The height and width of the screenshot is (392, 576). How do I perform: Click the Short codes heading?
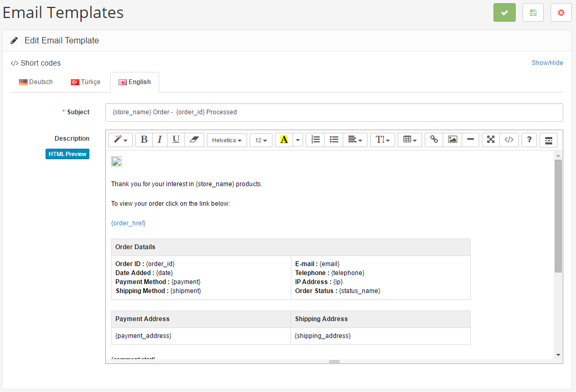click(x=35, y=63)
